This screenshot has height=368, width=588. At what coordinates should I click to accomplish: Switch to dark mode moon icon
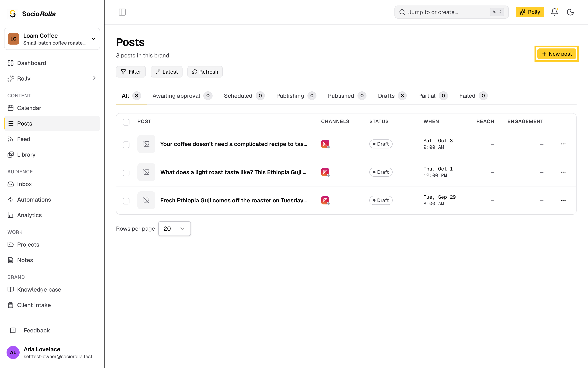(x=570, y=12)
